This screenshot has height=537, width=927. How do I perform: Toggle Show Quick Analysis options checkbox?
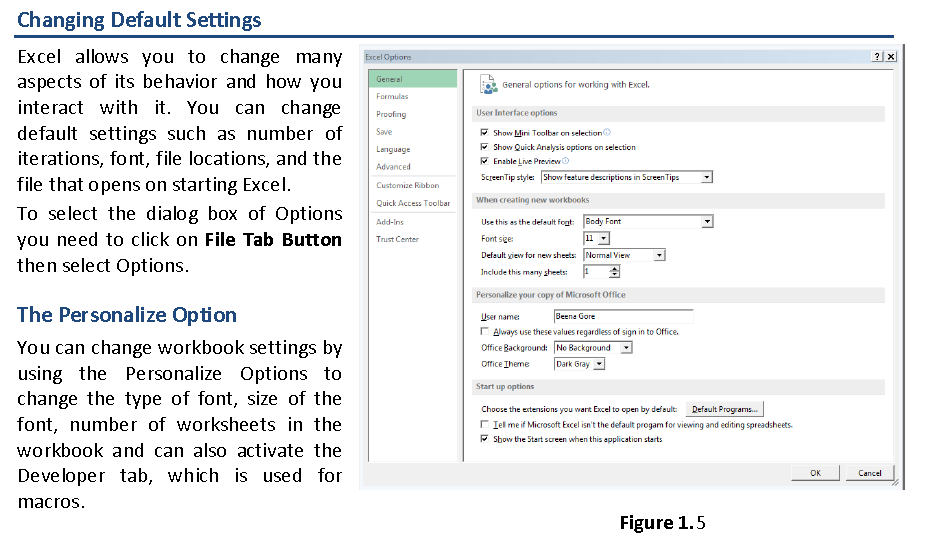[485, 147]
